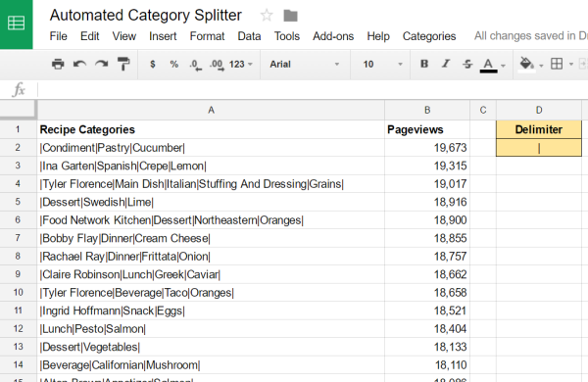Open the Insert menu
The height and width of the screenshot is (382, 588).
[x=163, y=36]
